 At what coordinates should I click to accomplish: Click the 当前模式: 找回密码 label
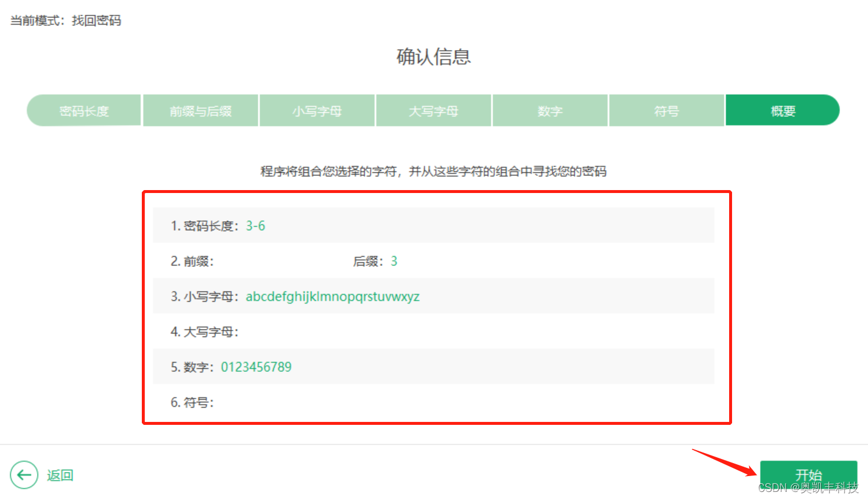[64, 20]
